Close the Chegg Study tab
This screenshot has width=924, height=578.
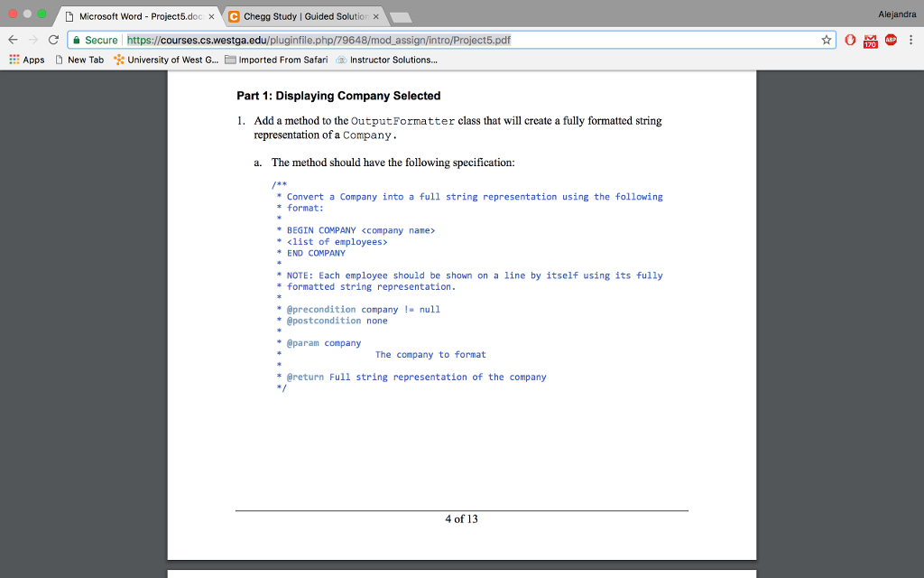coord(374,15)
